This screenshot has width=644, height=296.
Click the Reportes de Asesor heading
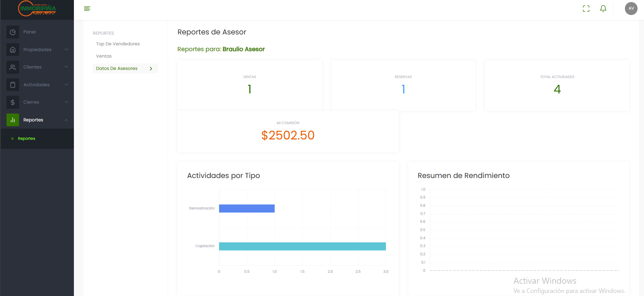click(x=212, y=32)
